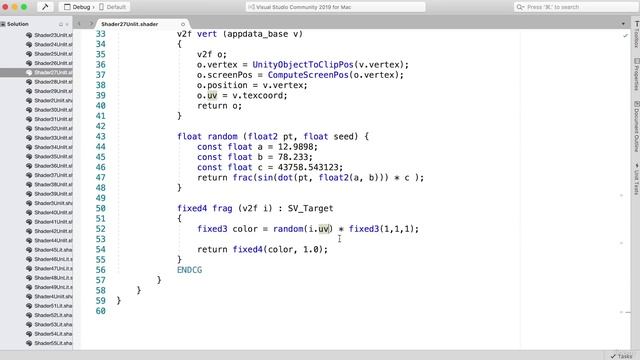The width and height of the screenshot is (640, 360).
Task: Select Shader46UnLit file in Solution tree
Action: pyautogui.click(x=49, y=260)
